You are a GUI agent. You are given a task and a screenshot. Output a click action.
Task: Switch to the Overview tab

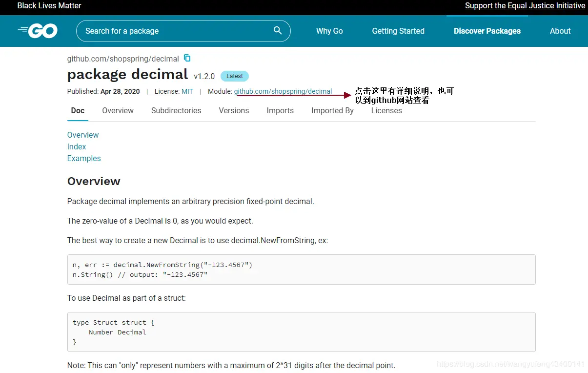118,111
